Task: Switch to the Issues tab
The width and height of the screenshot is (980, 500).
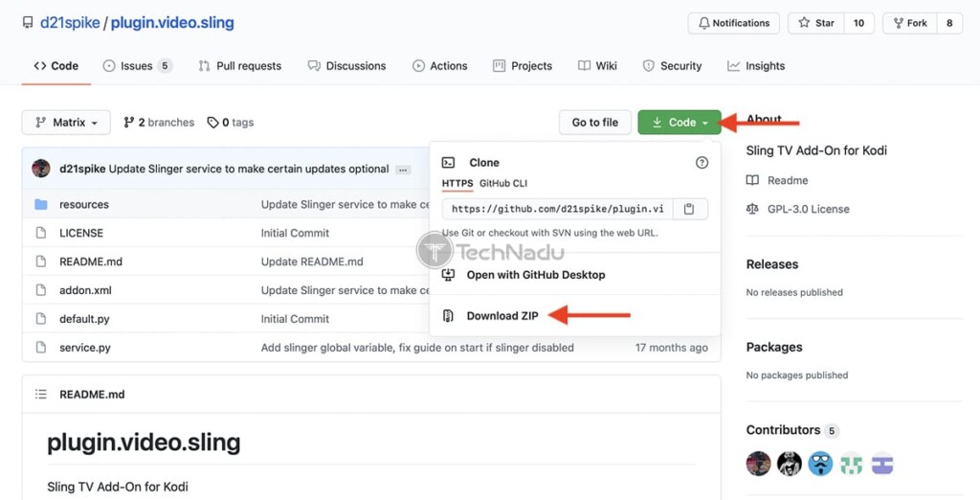Action: coord(138,66)
